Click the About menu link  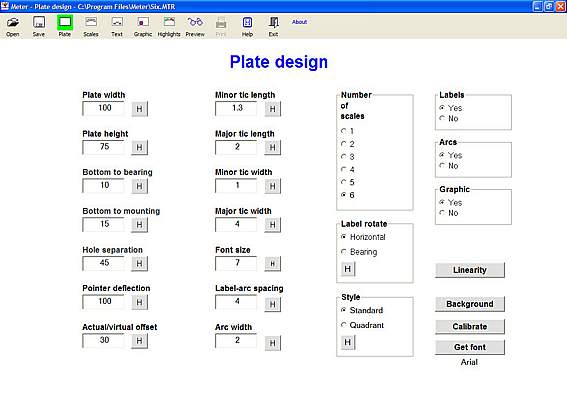(299, 22)
